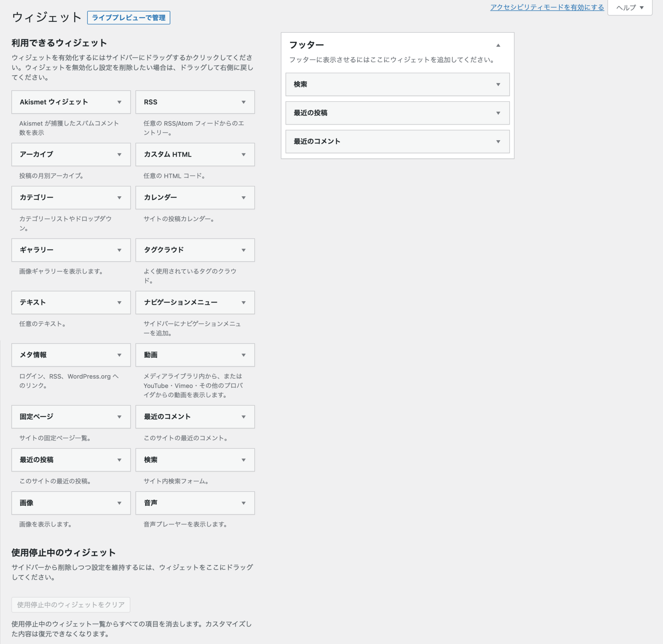This screenshot has width=663, height=644.
Task: Click the 使用停止中のウィジェットをクリア button
Action: click(71, 605)
